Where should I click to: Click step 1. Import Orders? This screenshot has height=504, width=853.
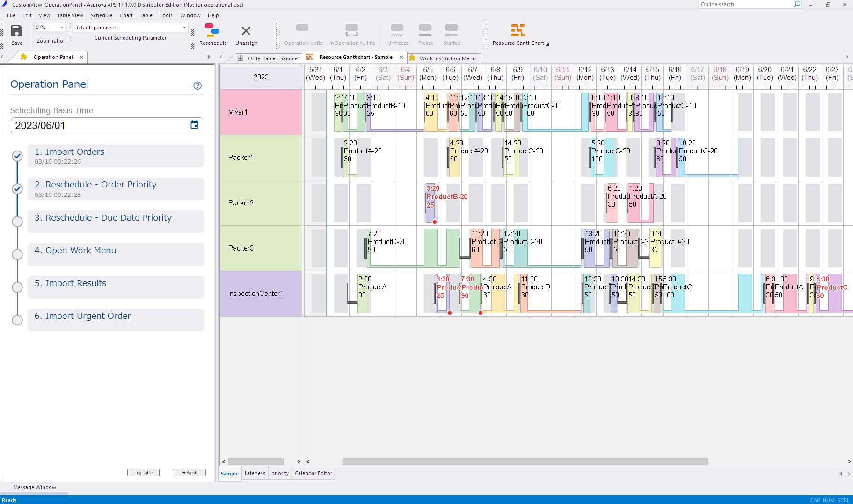(x=116, y=156)
